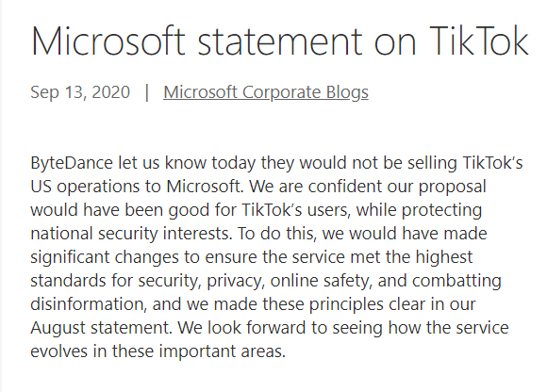
Task: Click the vertical bar separator after the date
Action: (x=147, y=92)
